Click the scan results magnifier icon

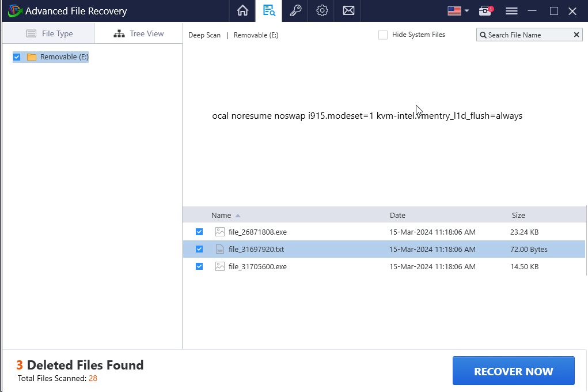click(269, 11)
